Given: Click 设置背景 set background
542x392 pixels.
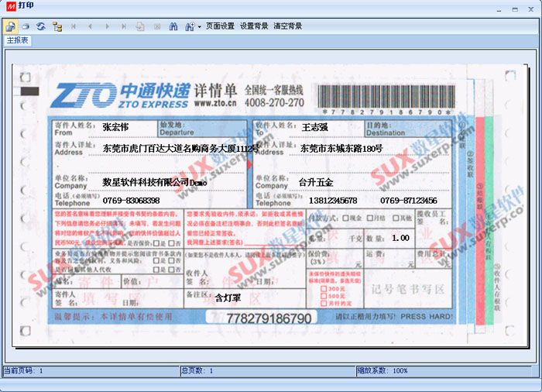Looking at the screenshot, I should [254, 26].
